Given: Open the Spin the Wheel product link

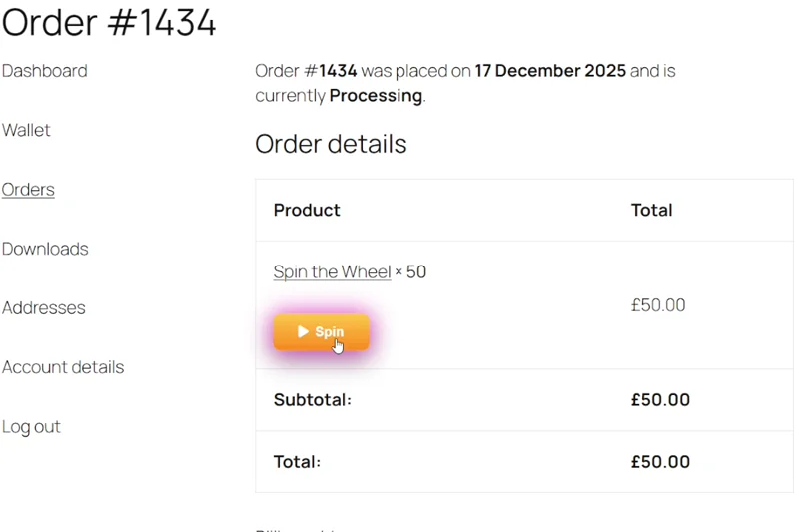Looking at the screenshot, I should (x=332, y=271).
